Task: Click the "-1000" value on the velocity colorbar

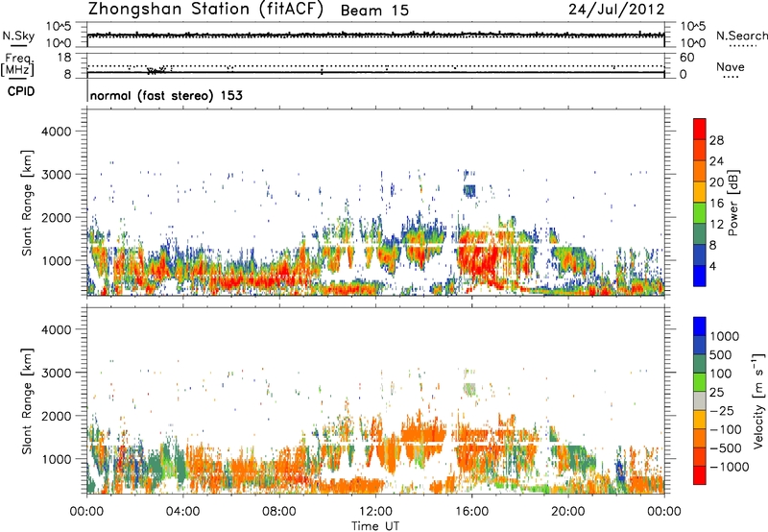Action: [729, 467]
